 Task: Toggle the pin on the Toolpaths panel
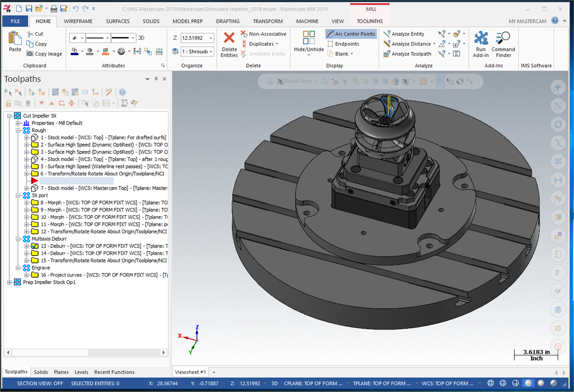pyautogui.click(x=156, y=79)
